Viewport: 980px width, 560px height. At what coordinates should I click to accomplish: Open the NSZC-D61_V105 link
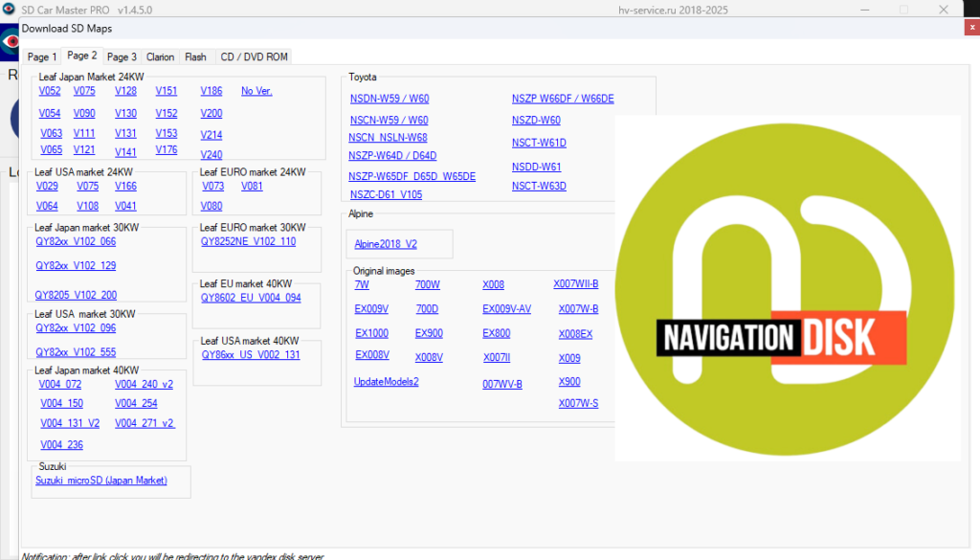(x=387, y=194)
